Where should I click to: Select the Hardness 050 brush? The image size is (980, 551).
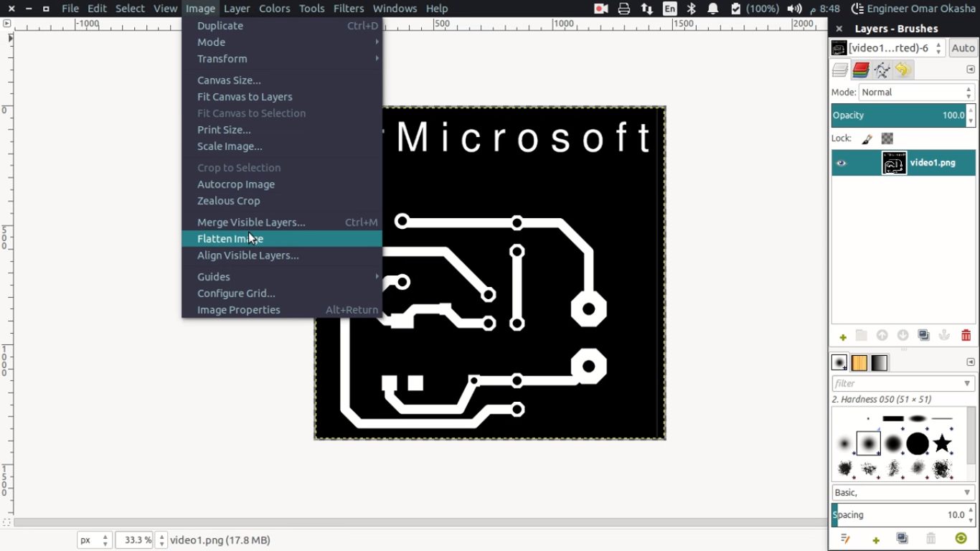pyautogui.click(x=868, y=443)
